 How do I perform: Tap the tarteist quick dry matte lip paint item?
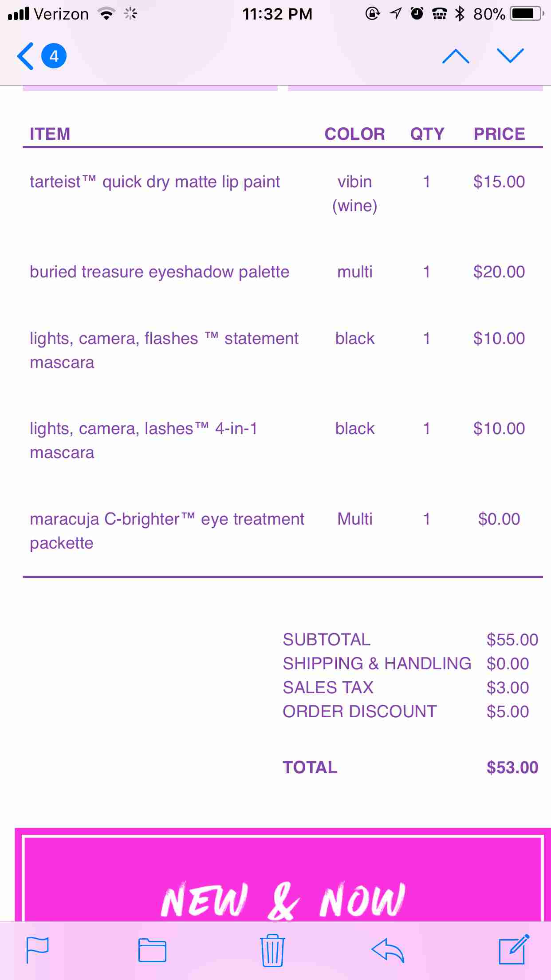click(x=155, y=182)
